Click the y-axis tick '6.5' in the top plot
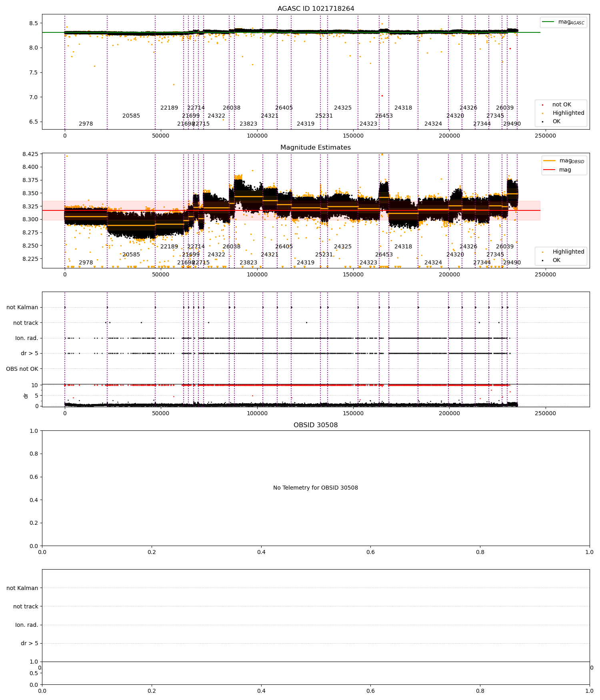The image size is (600, 700). 34,122
